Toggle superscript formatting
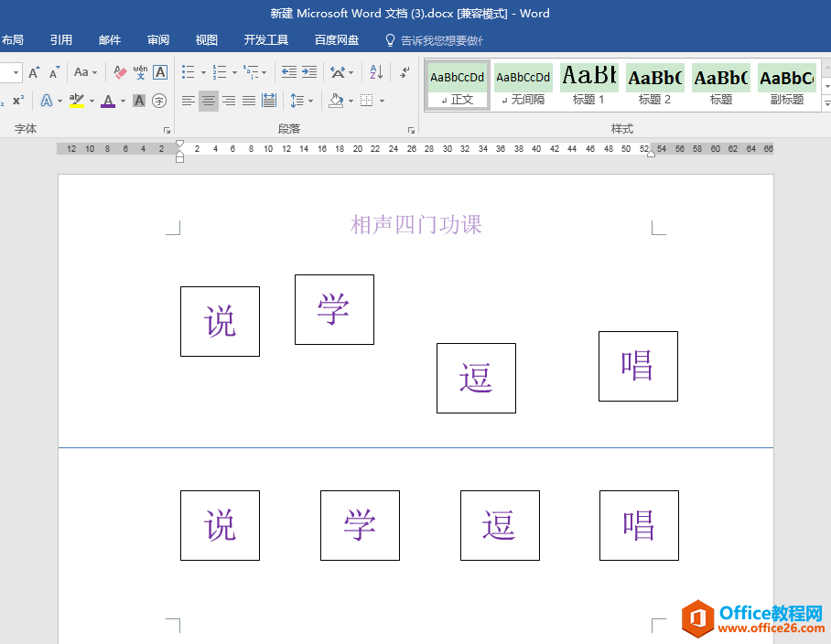 (18, 101)
